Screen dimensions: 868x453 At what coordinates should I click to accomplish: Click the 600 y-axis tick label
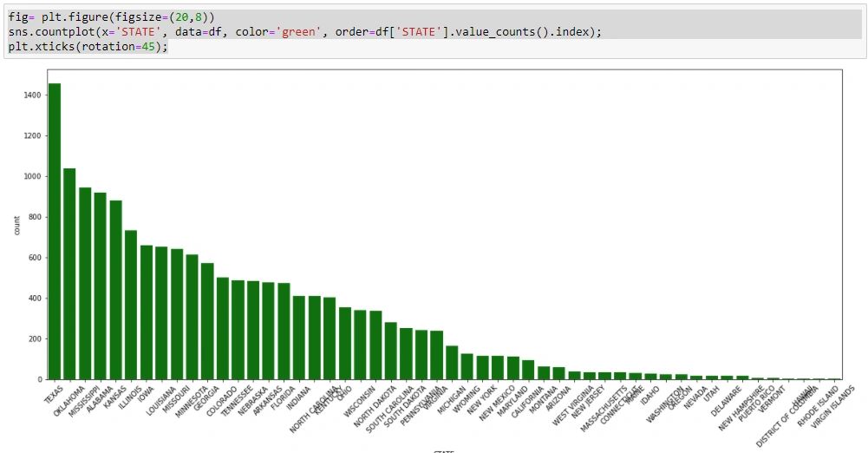pyautogui.click(x=35, y=258)
